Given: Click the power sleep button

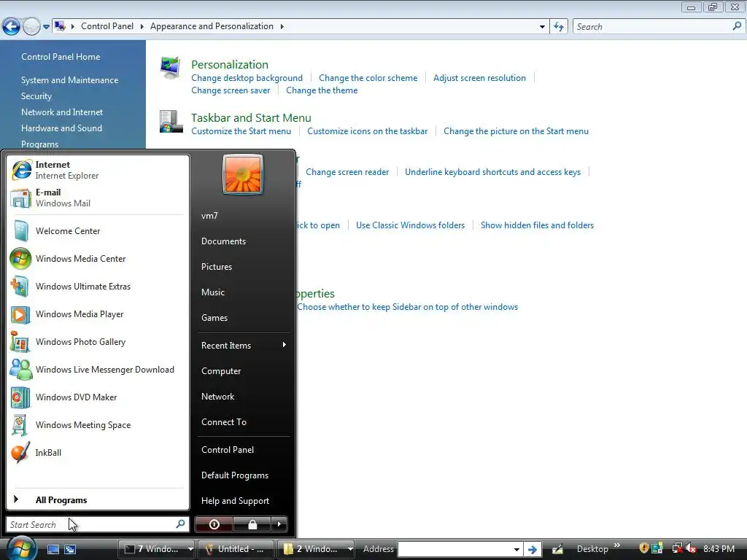Looking at the screenshot, I should tap(214, 524).
